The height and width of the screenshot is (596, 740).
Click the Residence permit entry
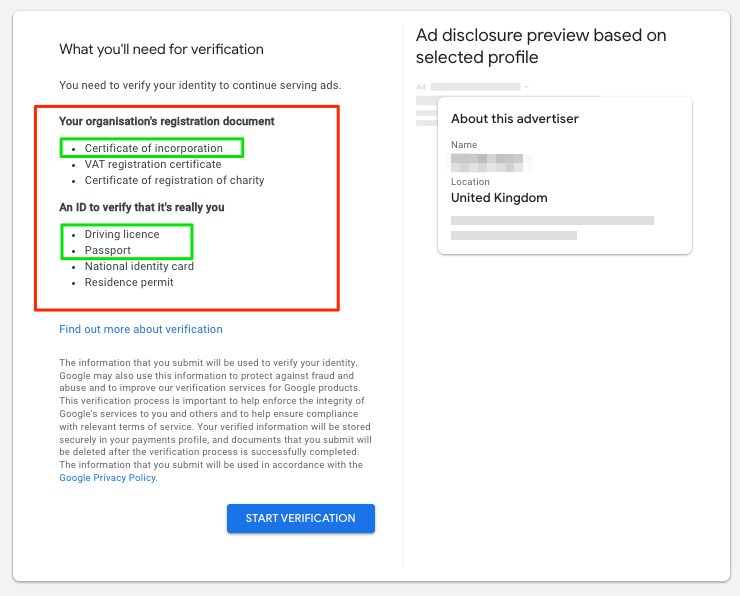pyautogui.click(x=129, y=282)
